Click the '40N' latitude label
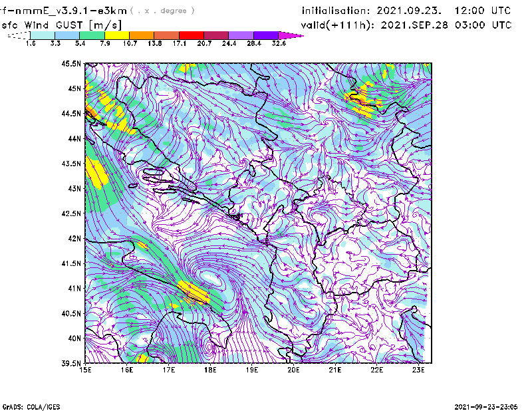 tap(74, 339)
